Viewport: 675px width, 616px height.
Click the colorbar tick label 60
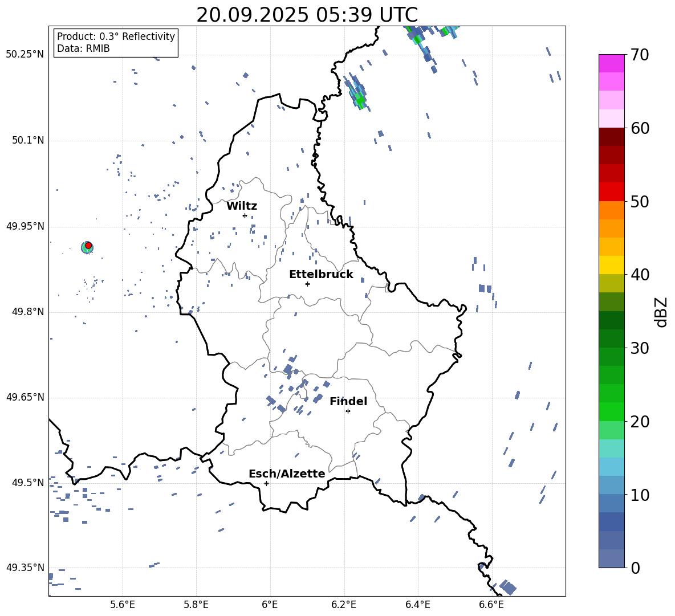tap(640, 128)
